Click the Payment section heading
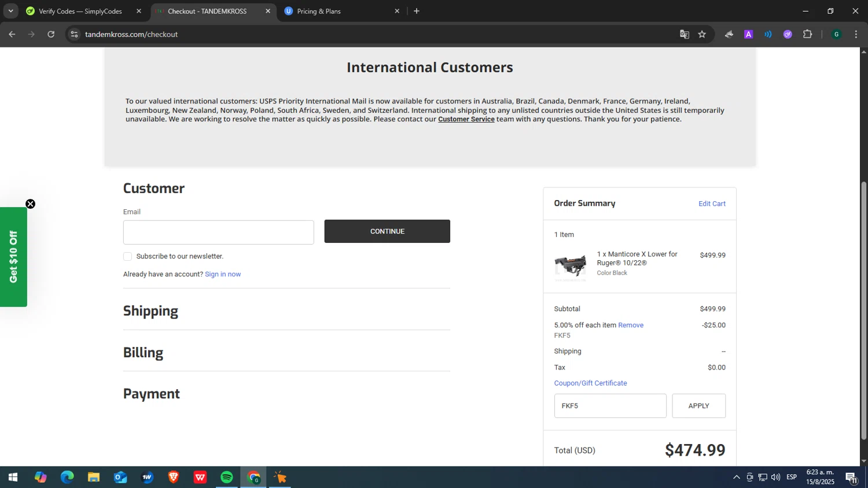The height and width of the screenshot is (488, 868). coord(152,394)
